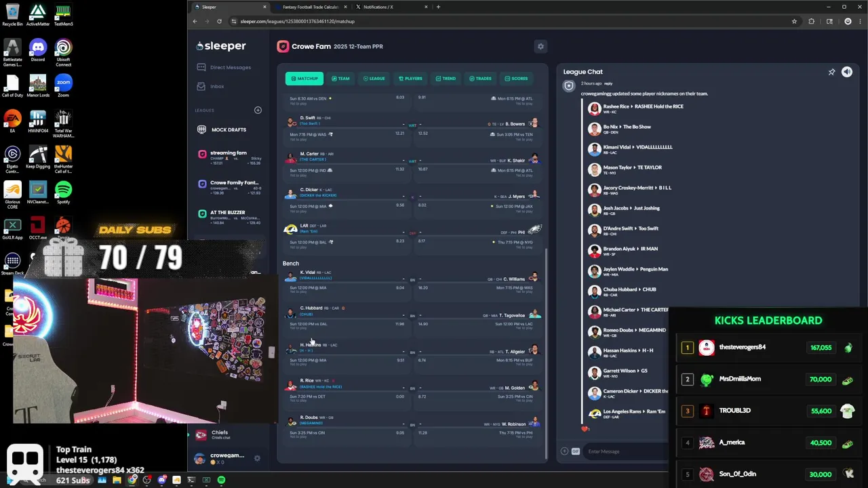
Task: Close the Sleeper browser tab
Action: pyautogui.click(x=264, y=7)
